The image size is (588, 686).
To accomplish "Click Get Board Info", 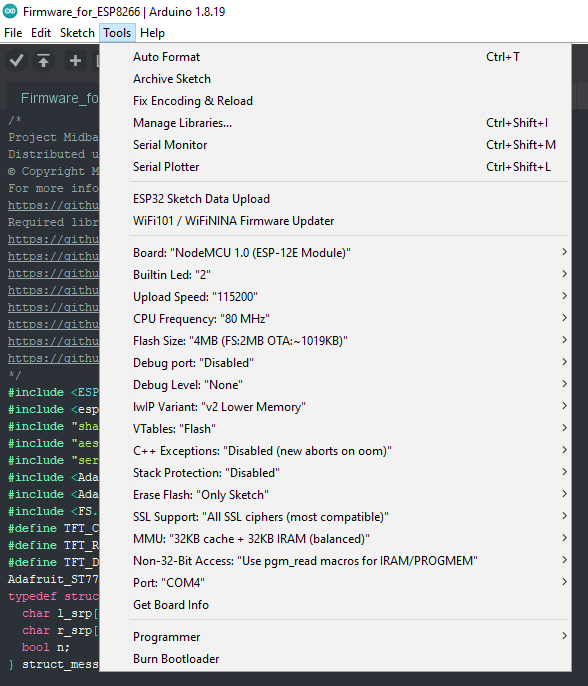I will 336,605.
